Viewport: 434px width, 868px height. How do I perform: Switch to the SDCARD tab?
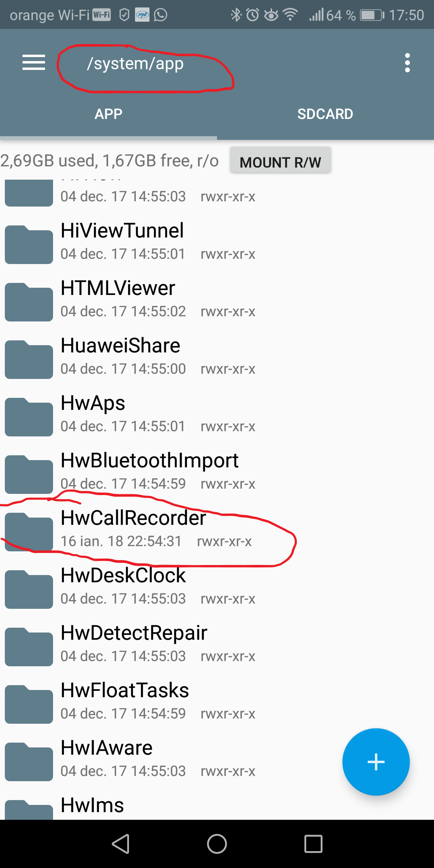[x=325, y=114]
